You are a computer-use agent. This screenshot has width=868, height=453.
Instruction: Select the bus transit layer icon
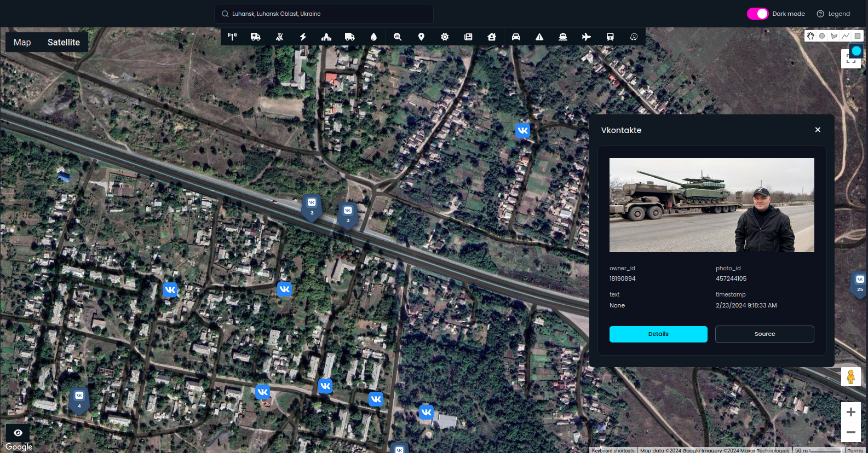[x=610, y=37]
